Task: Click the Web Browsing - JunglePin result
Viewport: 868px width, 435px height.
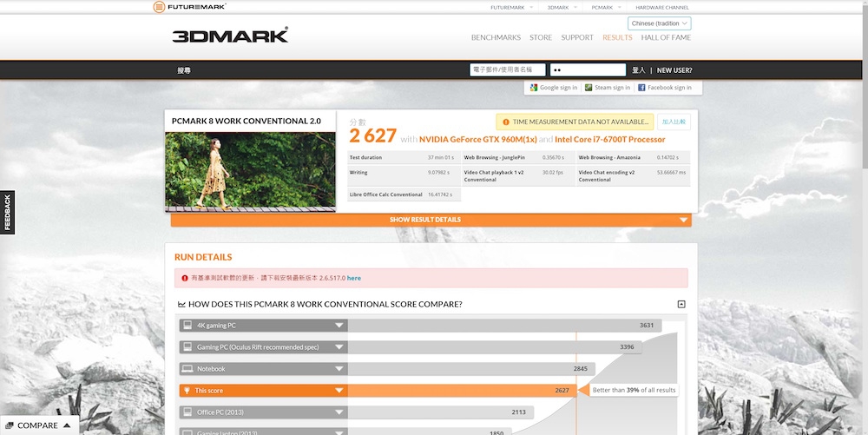Action: coord(518,158)
